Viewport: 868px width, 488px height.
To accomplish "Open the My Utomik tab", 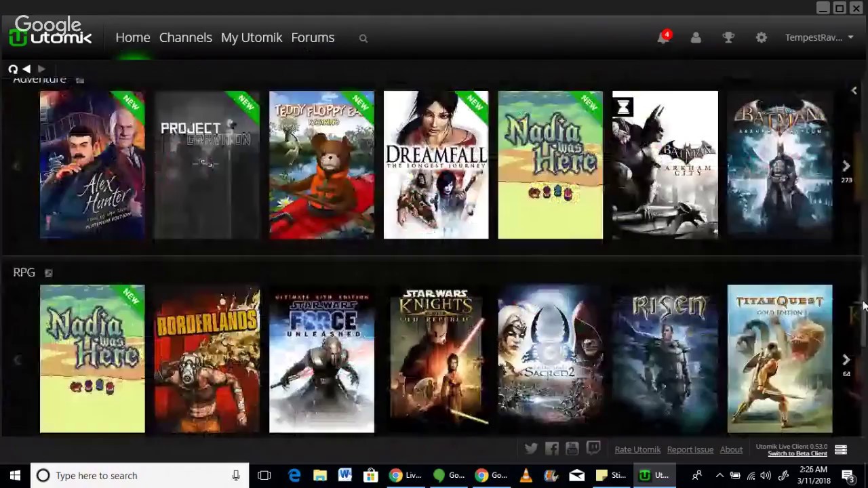I will click(252, 38).
